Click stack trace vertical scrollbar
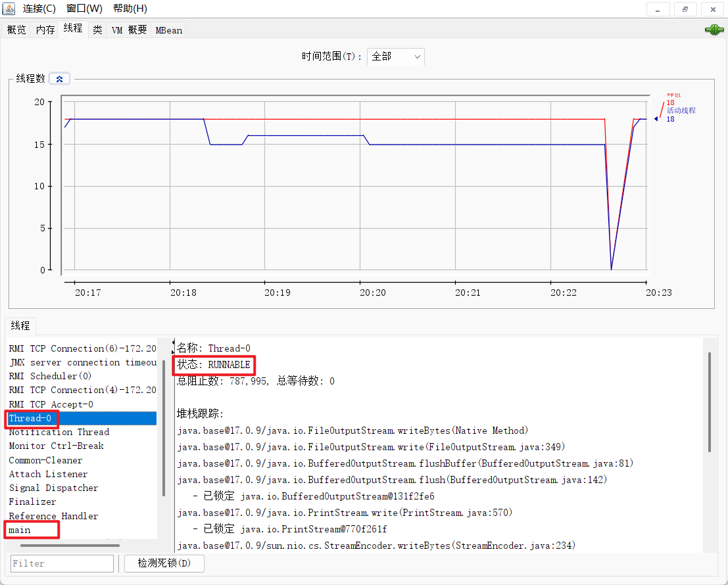 tap(710, 402)
